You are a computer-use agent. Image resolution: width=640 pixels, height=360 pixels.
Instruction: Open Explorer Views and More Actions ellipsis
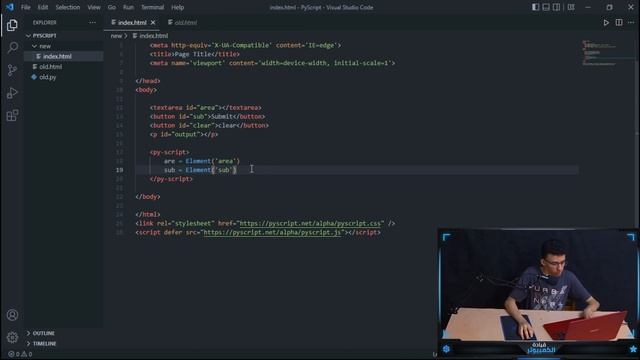click(x=93, y=23)
